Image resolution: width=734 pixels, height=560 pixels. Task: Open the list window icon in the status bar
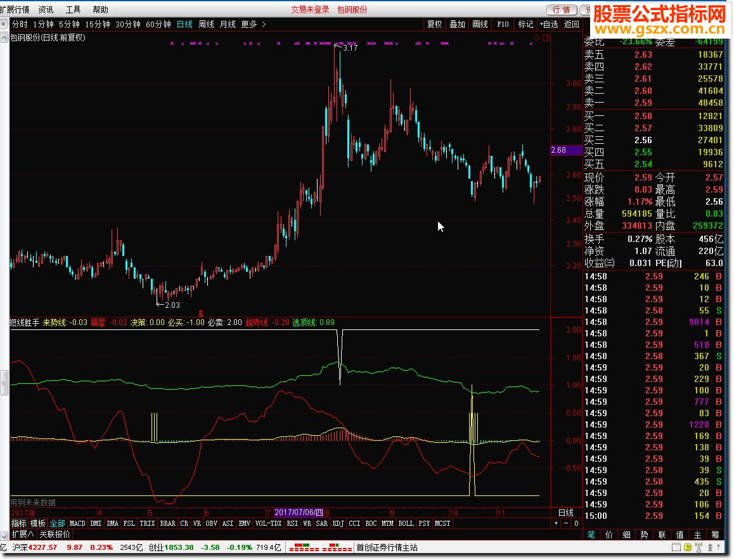[676, 547]
